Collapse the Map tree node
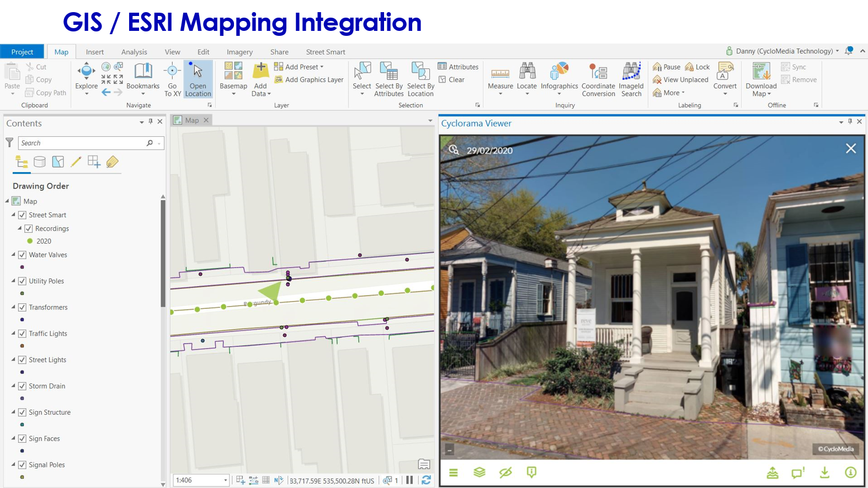The image size is (868, 488). click(7, 201)
